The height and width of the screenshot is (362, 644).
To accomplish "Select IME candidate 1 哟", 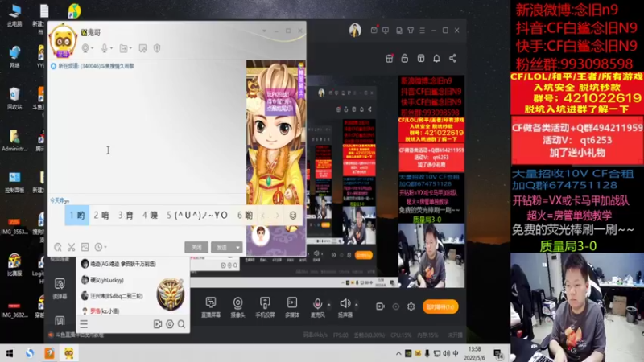I will [x=77, y=215].
